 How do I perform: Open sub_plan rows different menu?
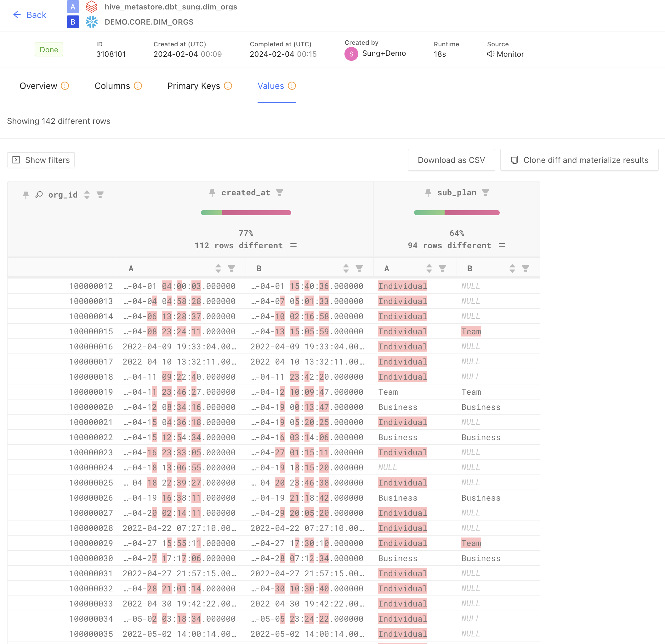click(x=502, y=245)
